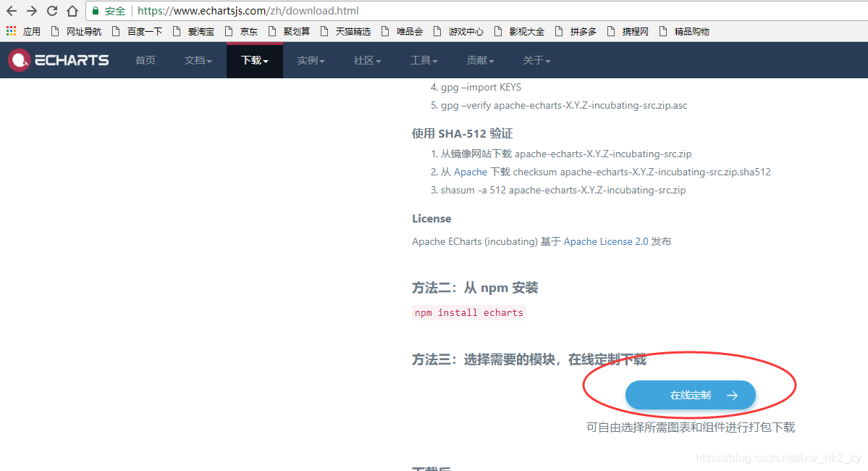Go to 首页 in the navbar

pyautogui.click(x=146, y=60)
